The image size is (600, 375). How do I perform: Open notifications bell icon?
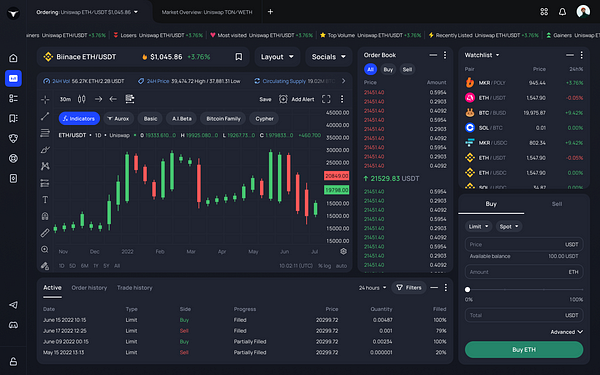click(562, 12)
